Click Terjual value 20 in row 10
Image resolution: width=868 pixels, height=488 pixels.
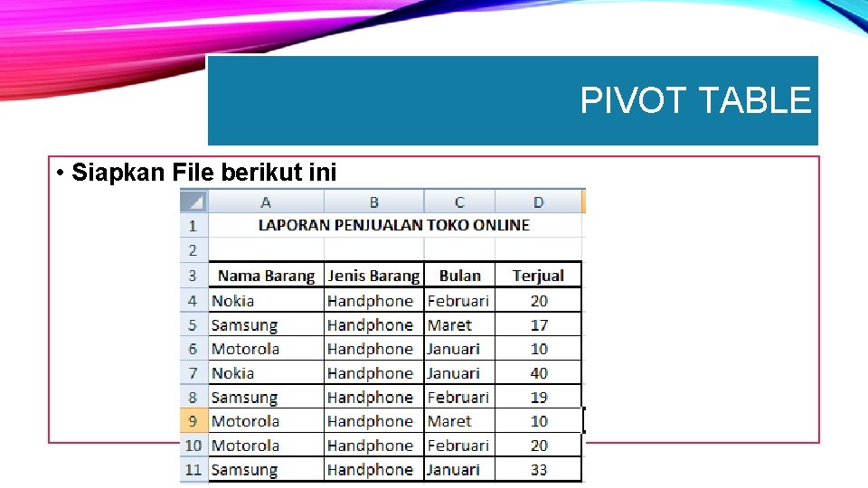[x=538, y=445]
